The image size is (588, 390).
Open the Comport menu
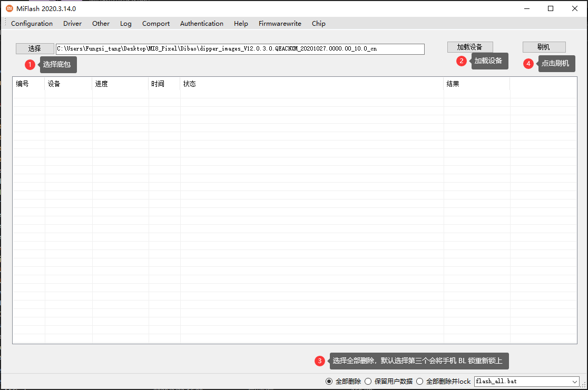155,24
